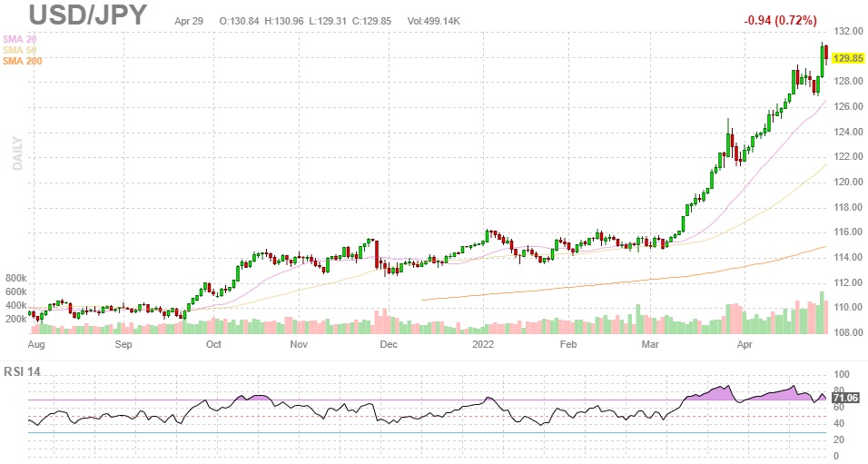Click the 400k volume scale label
The image size is (868, 464).
[16, 306]
